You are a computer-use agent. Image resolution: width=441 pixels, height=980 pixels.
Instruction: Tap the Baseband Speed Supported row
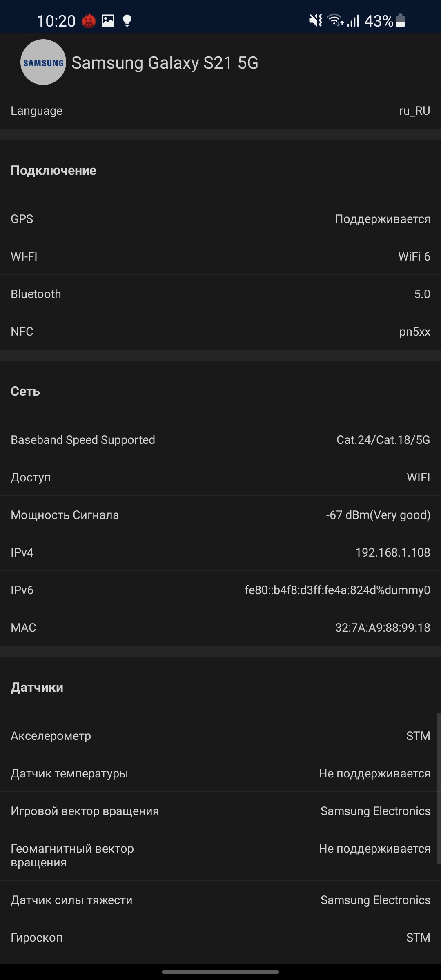220,440
